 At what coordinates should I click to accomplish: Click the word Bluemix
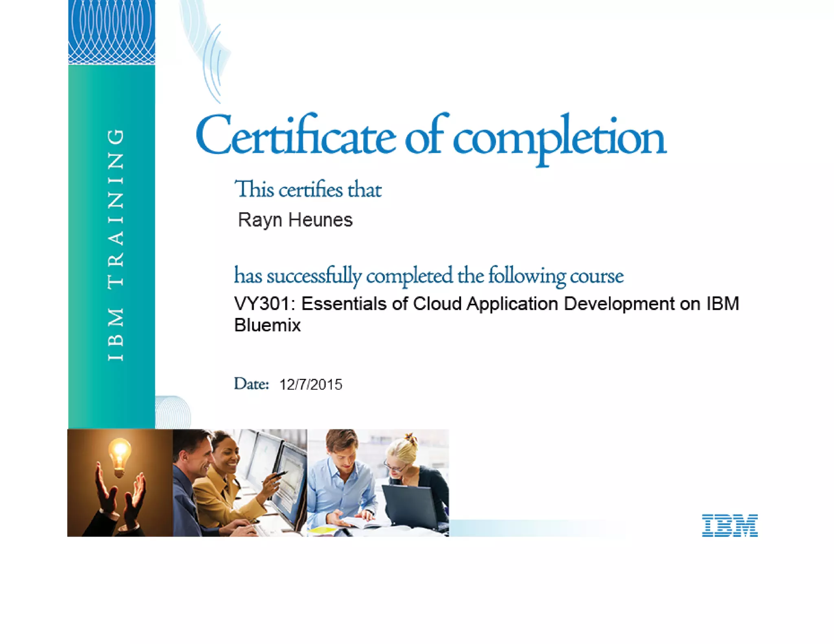[267, 325]
